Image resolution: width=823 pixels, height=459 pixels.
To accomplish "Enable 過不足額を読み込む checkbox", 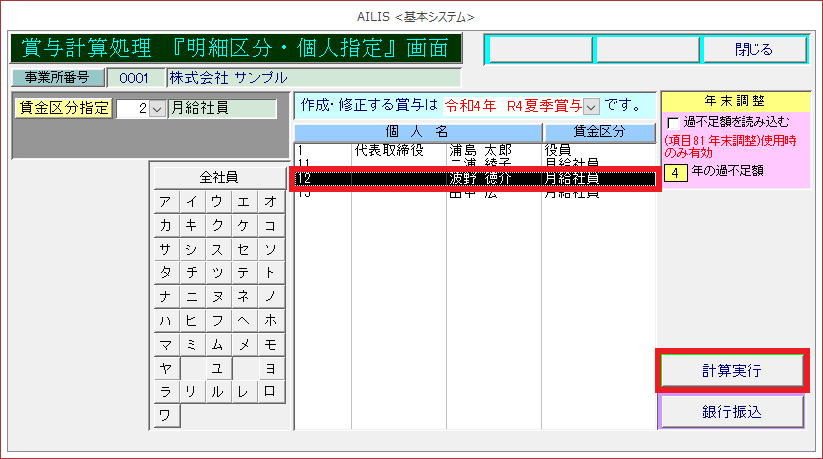I will tap(673, 121).
